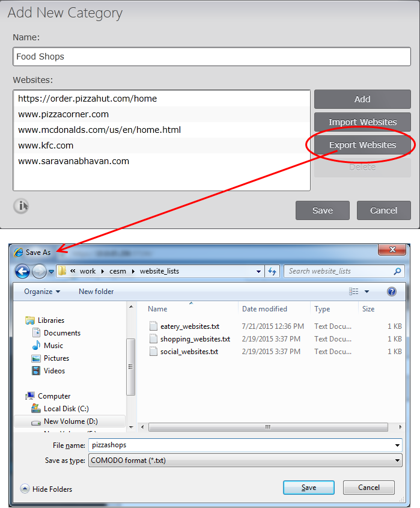Viewport: 420px width, 508px height.
Task: Click Save in the Save As dialog
Action: coord(309,488)
